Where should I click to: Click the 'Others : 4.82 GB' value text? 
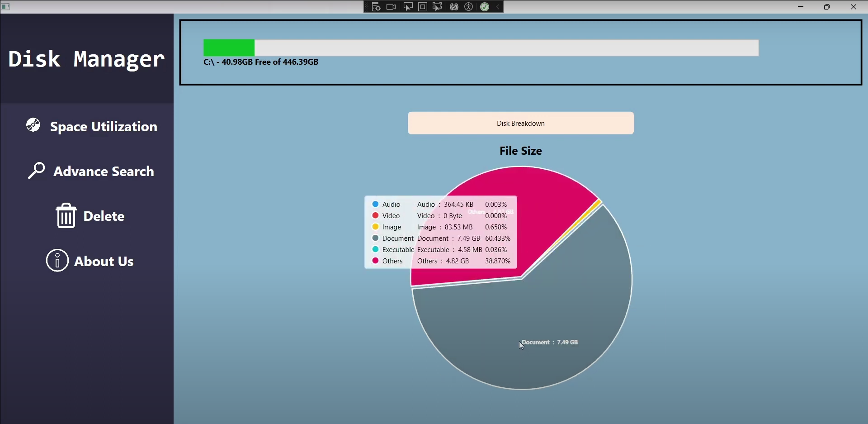pyautogui.click(x=443, y=261)
